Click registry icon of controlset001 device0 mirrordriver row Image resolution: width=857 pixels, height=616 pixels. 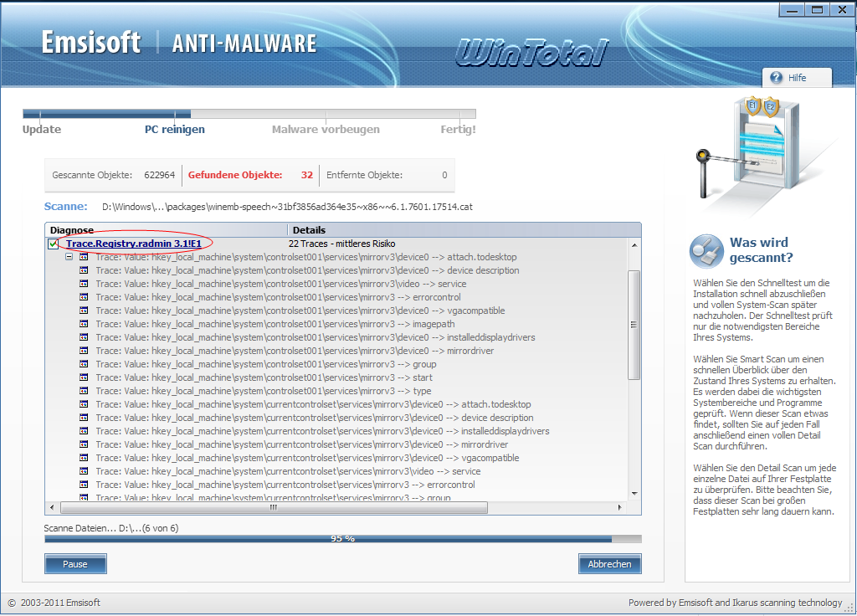(84, 351)
